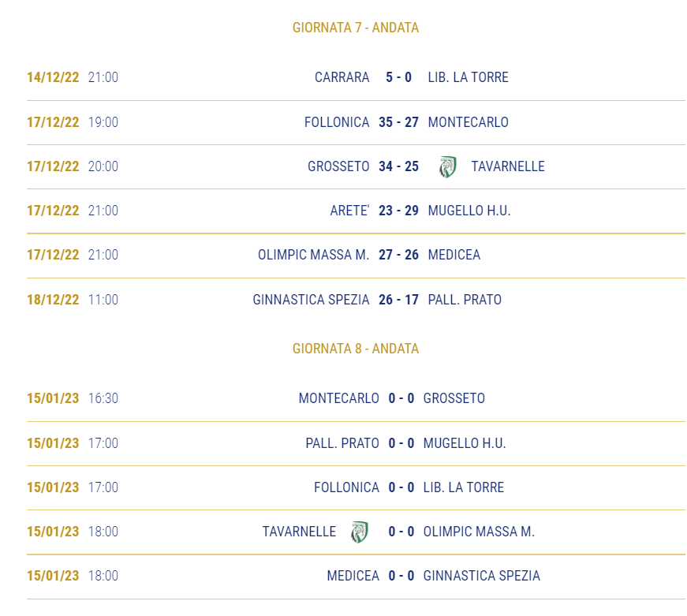Click the ARETE' team name
The image size is (687, 616).
tap(349, 211)
